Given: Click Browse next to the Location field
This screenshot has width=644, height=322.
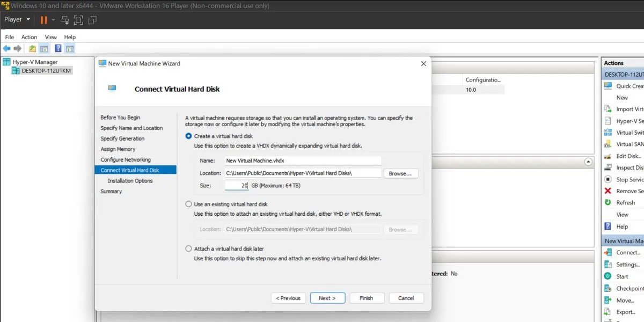Looking at the screenshot, I should tap(401, 174).
